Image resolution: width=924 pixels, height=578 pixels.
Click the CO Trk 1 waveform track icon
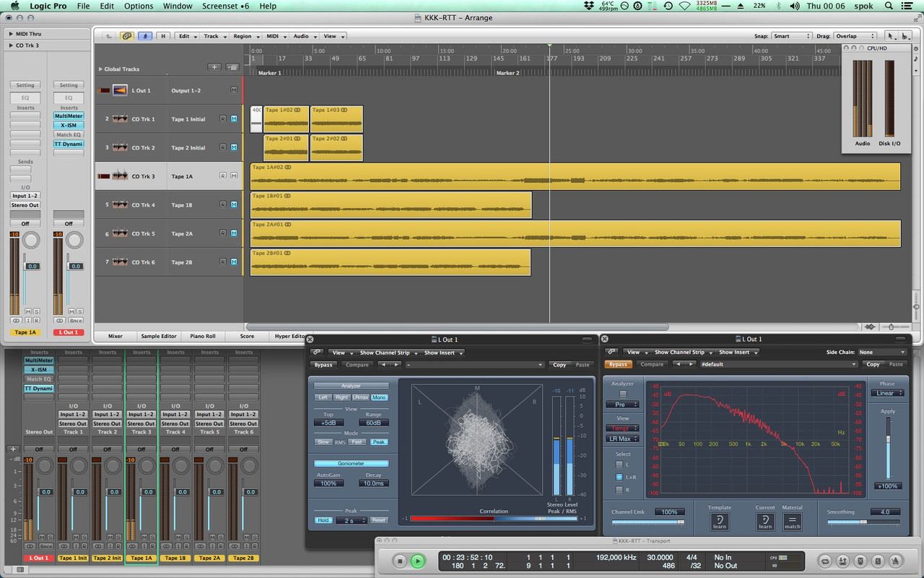tap(120, 118)
